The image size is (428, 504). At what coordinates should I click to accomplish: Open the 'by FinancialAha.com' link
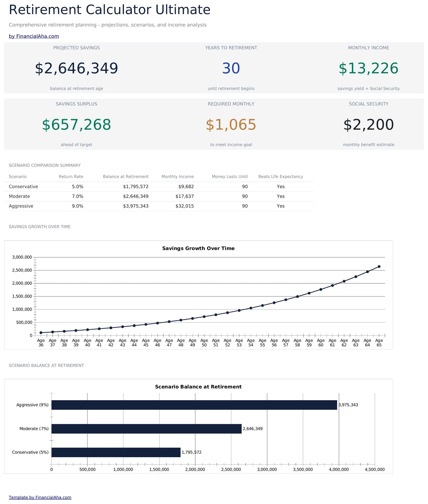tap(34, 36)
